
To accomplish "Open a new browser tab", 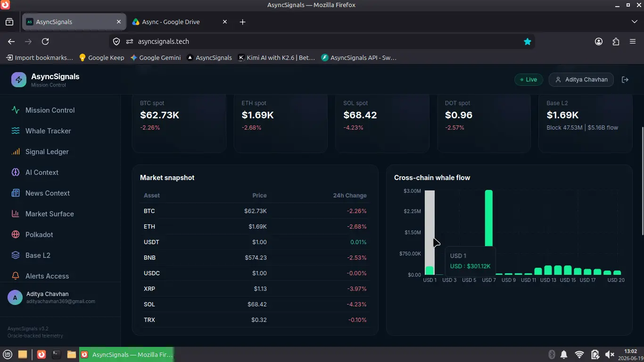I will [242, 22].
